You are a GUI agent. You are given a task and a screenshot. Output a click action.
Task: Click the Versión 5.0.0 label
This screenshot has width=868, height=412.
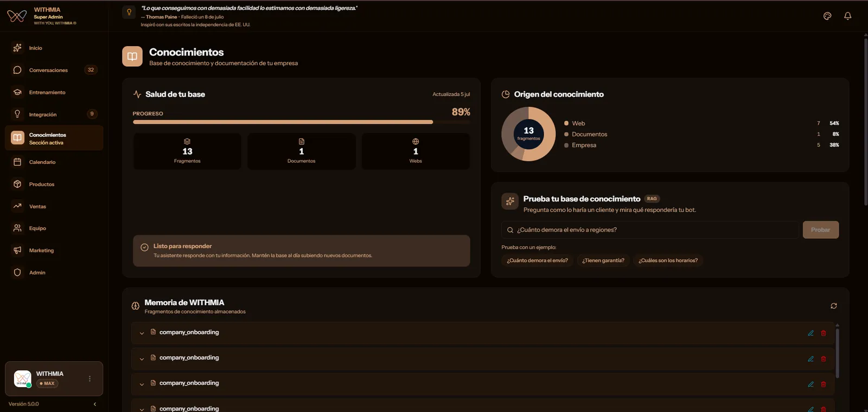click(24, 404)
